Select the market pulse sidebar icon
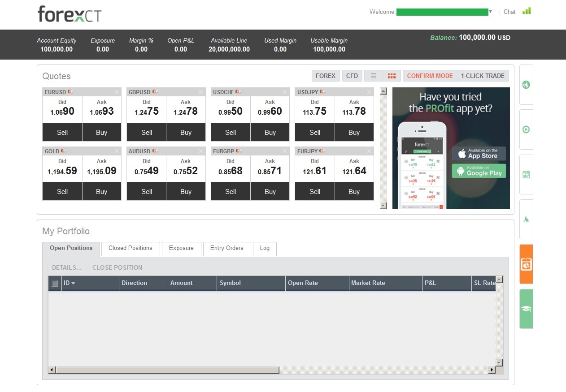The image size is (566, 392). [x=526, y=219]
